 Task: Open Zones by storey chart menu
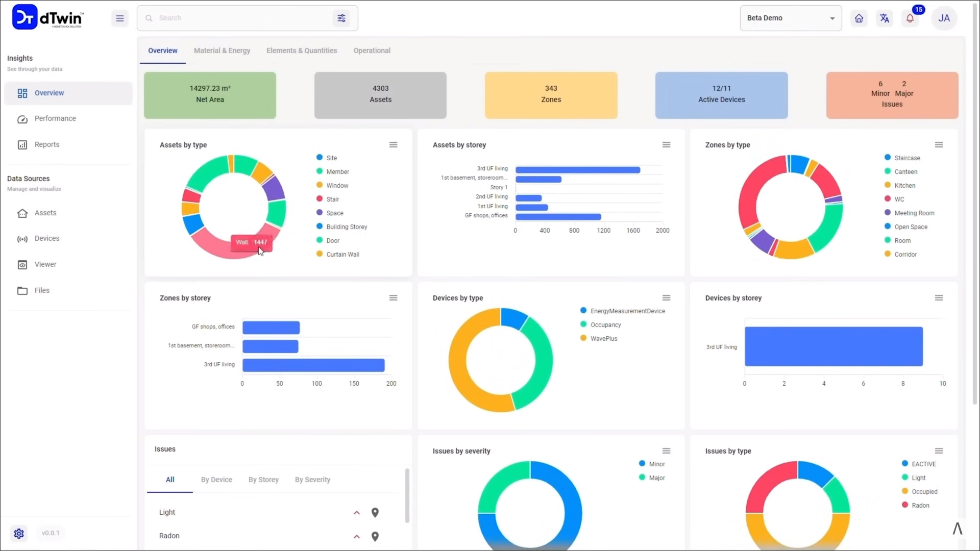[x=393, y=298]
